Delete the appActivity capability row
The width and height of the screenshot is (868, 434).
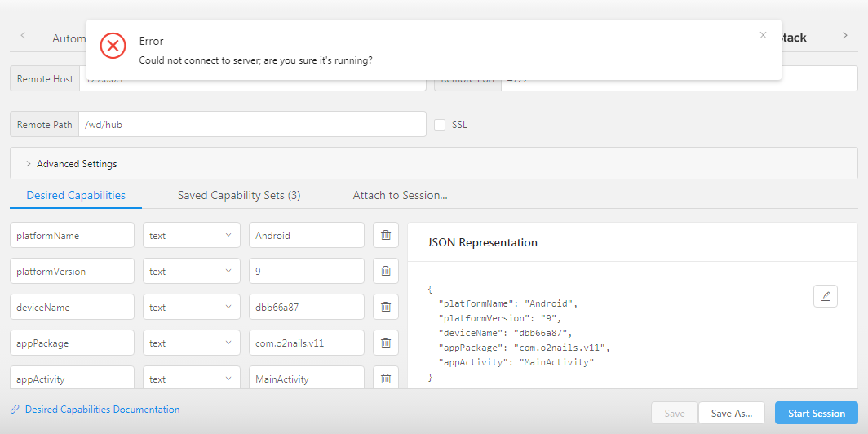[386, 379]
